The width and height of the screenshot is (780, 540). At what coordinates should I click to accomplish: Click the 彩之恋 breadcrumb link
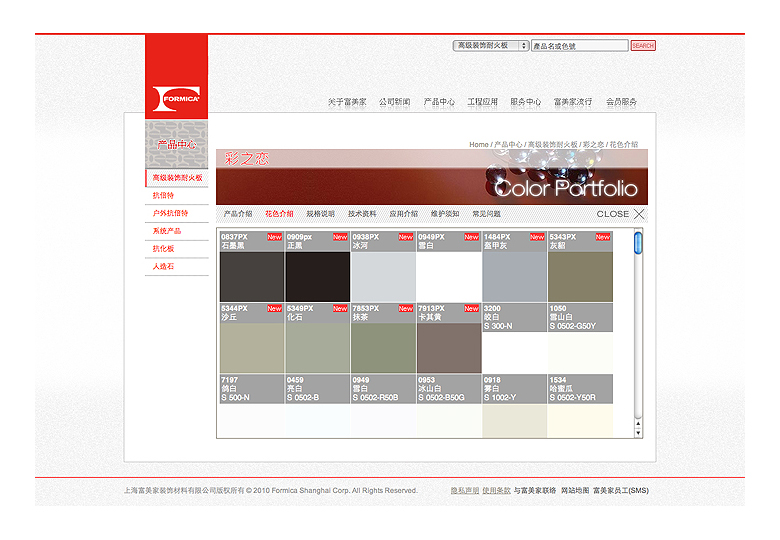[x=593, y=145]
